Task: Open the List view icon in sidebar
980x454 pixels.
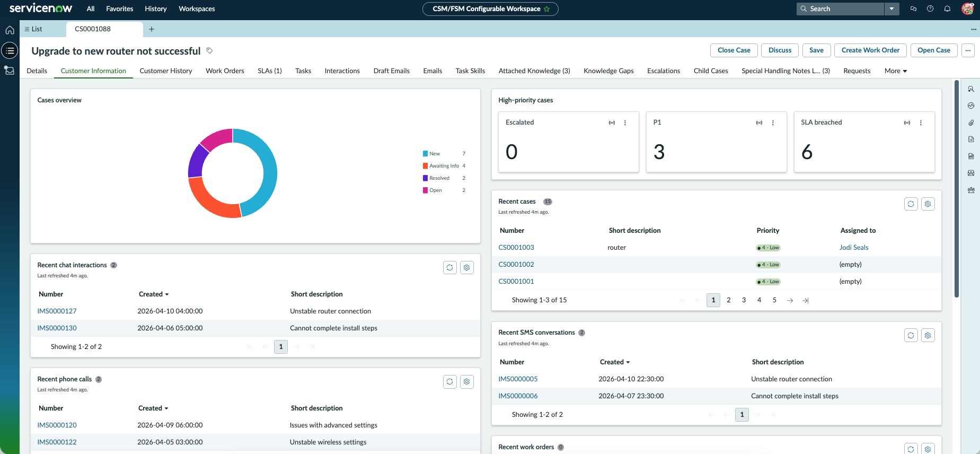Action: [10, 51]
